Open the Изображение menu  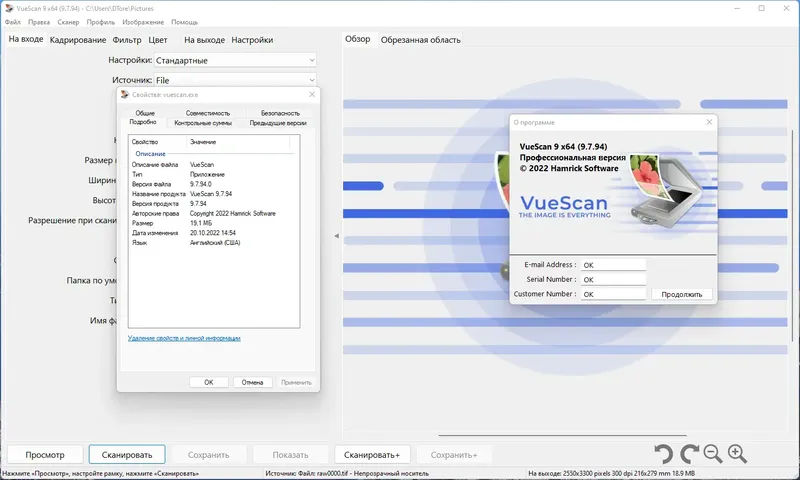click(x=143, y=22)
